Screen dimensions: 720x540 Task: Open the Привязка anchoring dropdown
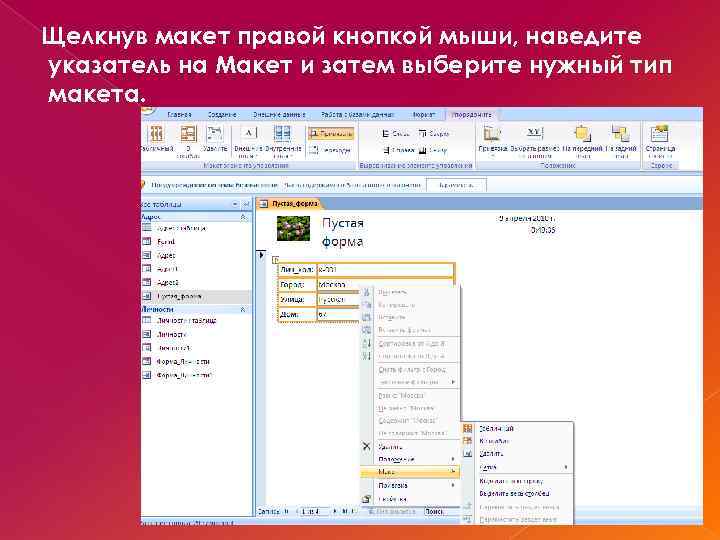point(492,140)
